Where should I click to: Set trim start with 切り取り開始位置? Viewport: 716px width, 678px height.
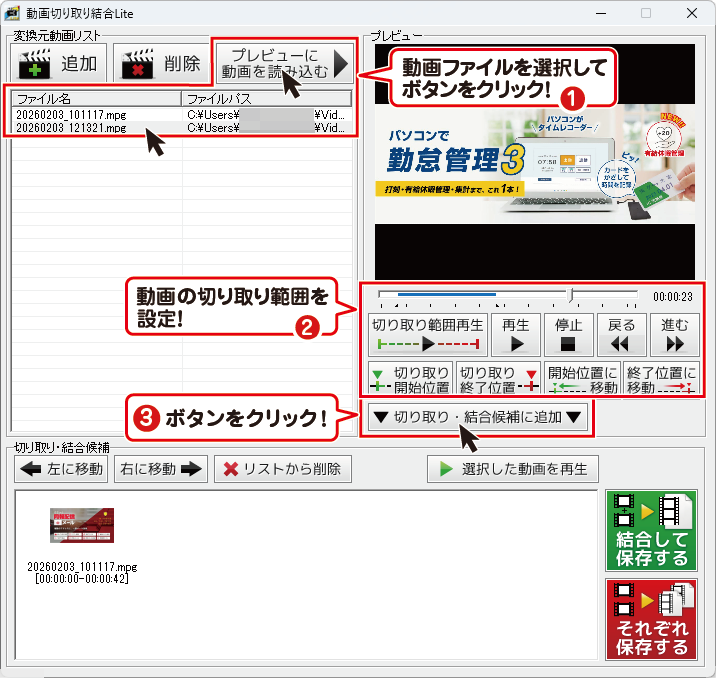coord(410,380)
